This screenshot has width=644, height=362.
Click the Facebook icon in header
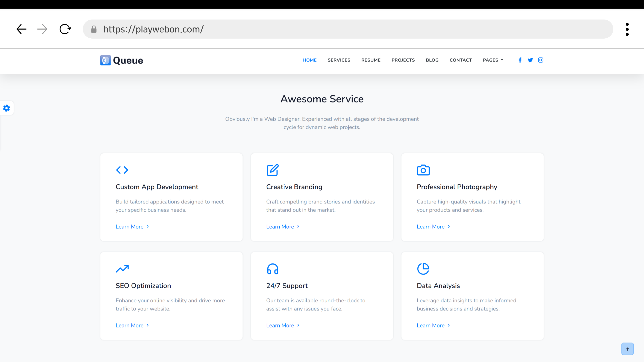coord(520,60)
